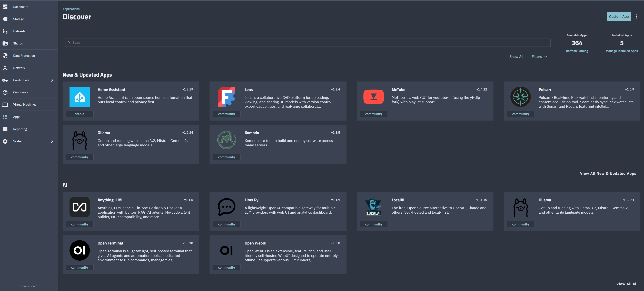Expand the System submenu chevron
644x291 pixels.
tap(52, 141)
